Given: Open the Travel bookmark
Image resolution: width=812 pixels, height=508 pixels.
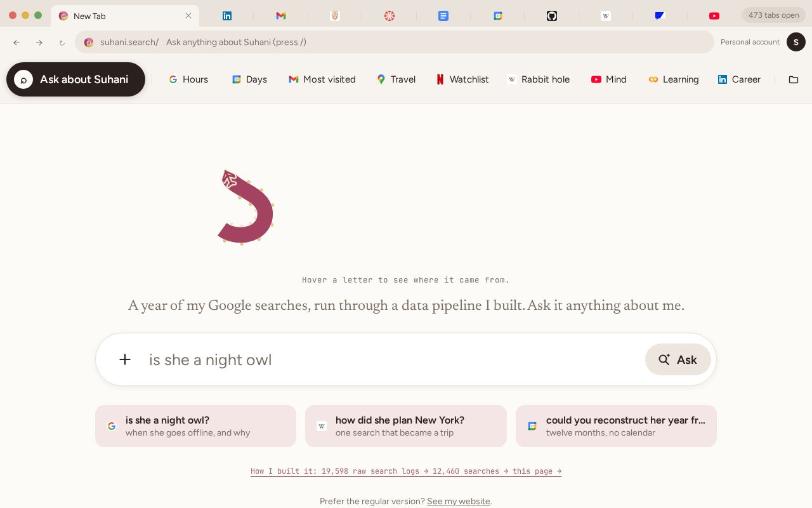Looking at the screenshot, I should [x=396, y=79].
